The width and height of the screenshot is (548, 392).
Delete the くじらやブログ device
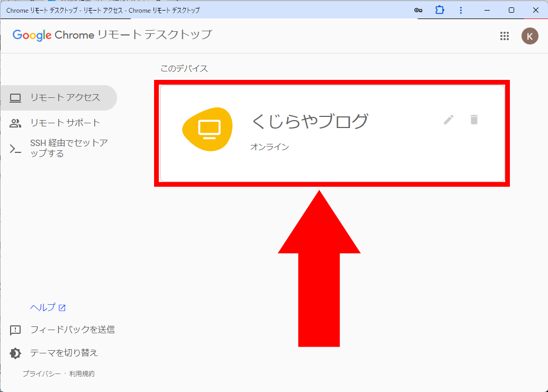tap(474, 120)
